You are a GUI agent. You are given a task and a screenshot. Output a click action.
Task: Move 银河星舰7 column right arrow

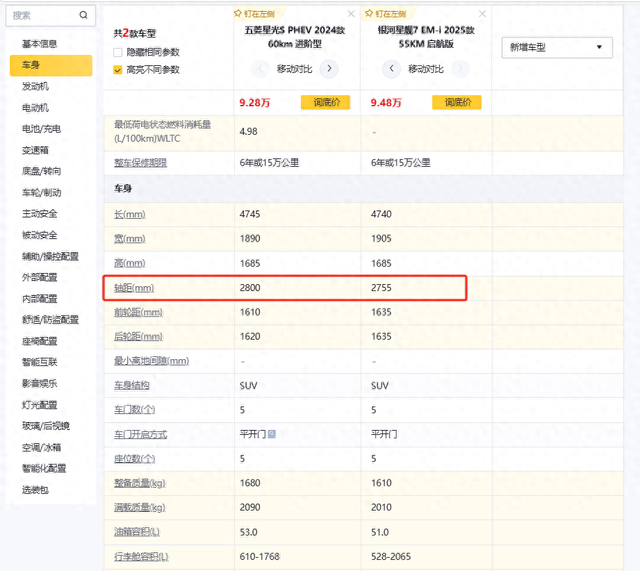pos(460,69)
